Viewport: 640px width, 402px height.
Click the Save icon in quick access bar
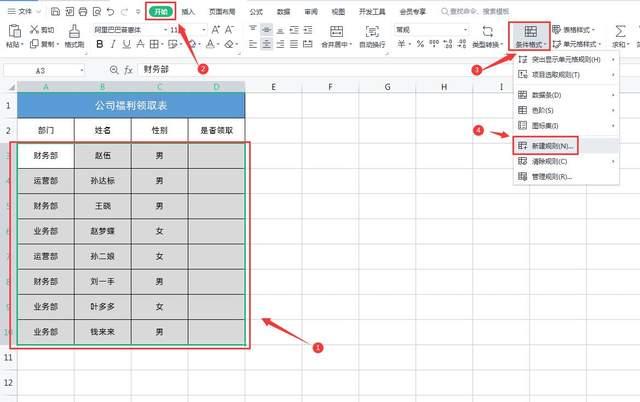pos(55,12)
